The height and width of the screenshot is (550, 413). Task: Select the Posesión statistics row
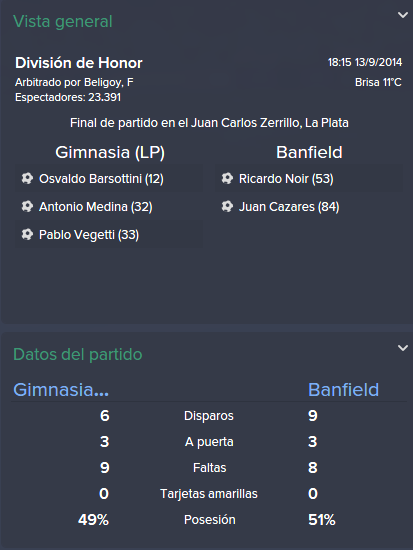[x=209, y=519]
